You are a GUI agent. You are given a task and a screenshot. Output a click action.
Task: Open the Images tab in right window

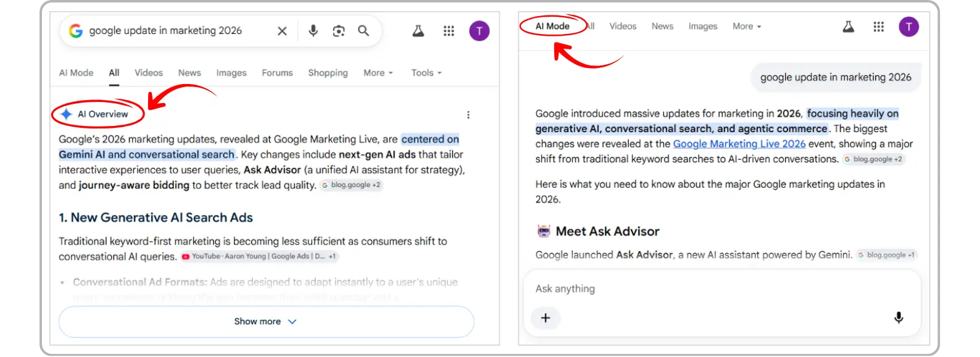pos(703,27)
